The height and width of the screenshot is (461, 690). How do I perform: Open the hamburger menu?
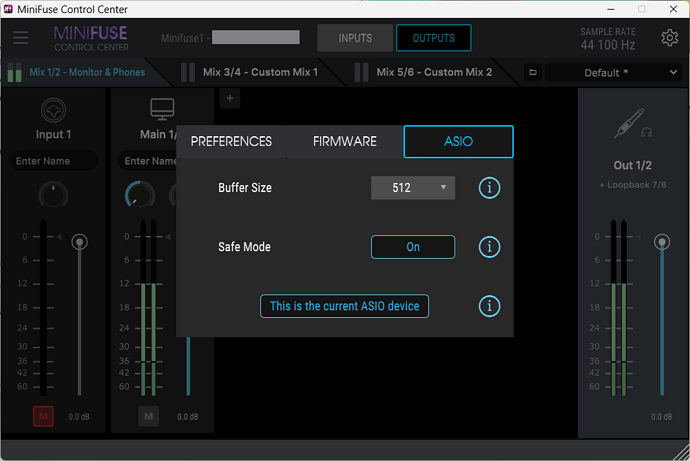[x=21, y=38]
